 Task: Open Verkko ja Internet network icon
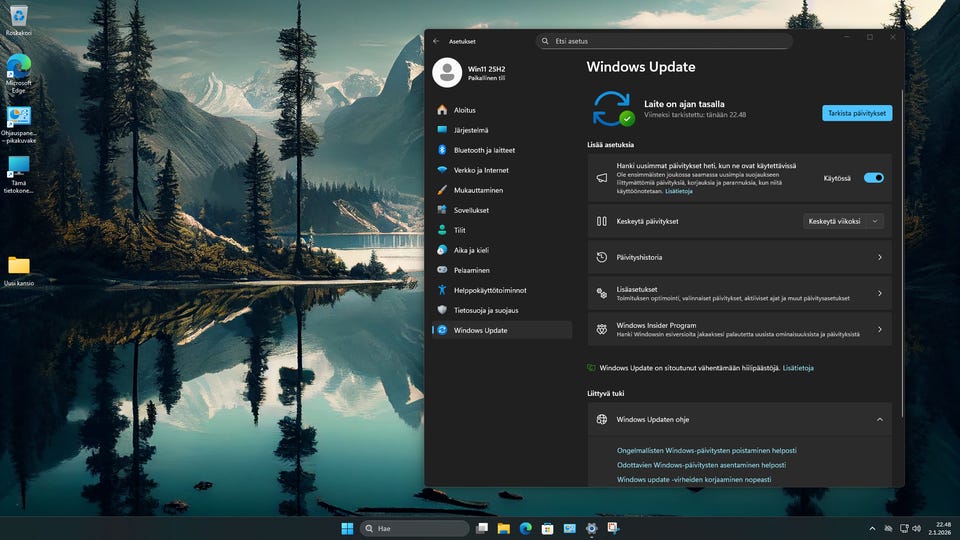point(442,170)
